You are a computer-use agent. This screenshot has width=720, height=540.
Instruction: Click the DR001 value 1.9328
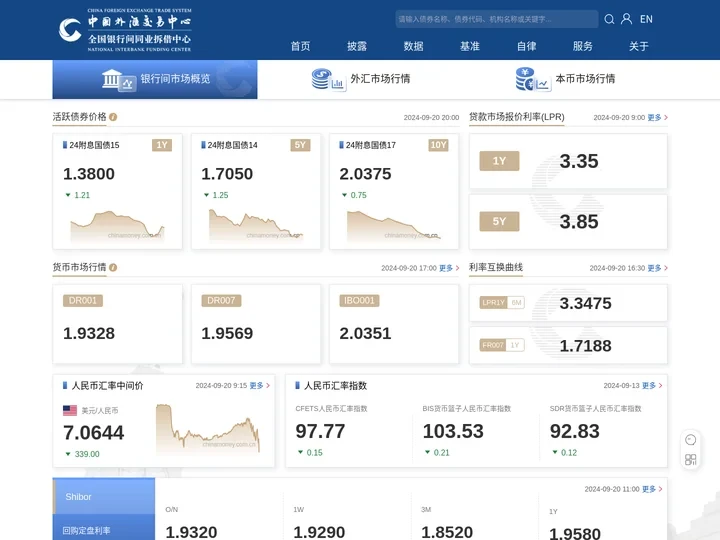click(89, 333)
